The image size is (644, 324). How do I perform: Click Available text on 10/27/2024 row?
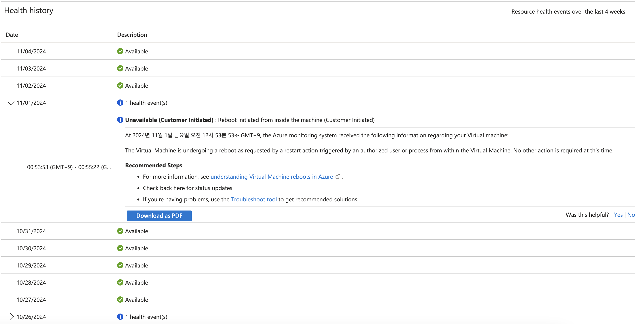(137, 300)
